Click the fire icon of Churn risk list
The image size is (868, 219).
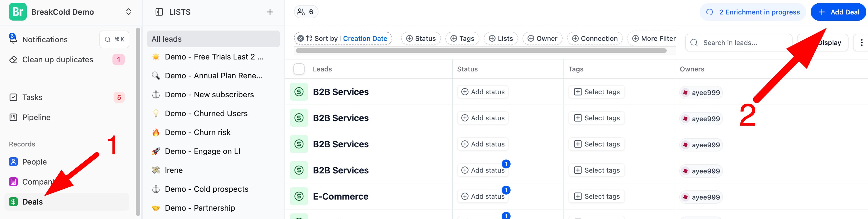click(x=156, y=132)
